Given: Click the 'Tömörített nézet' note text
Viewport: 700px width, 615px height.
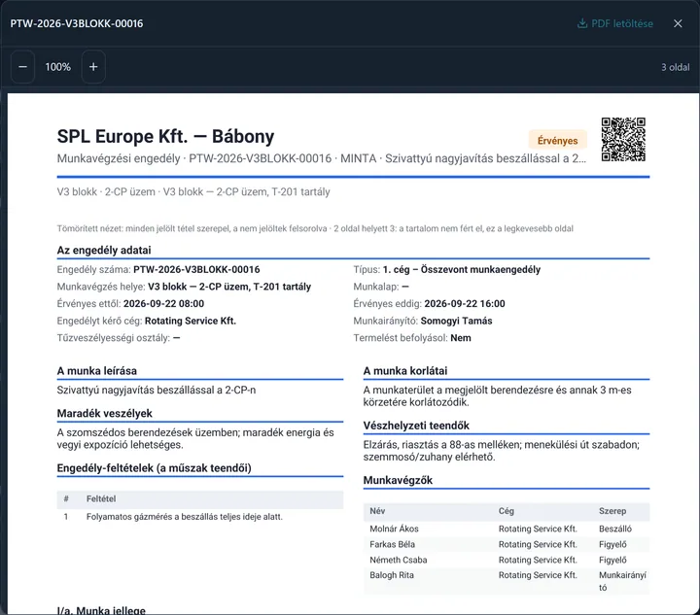Looking at the screenshot, I should (315, 228).
